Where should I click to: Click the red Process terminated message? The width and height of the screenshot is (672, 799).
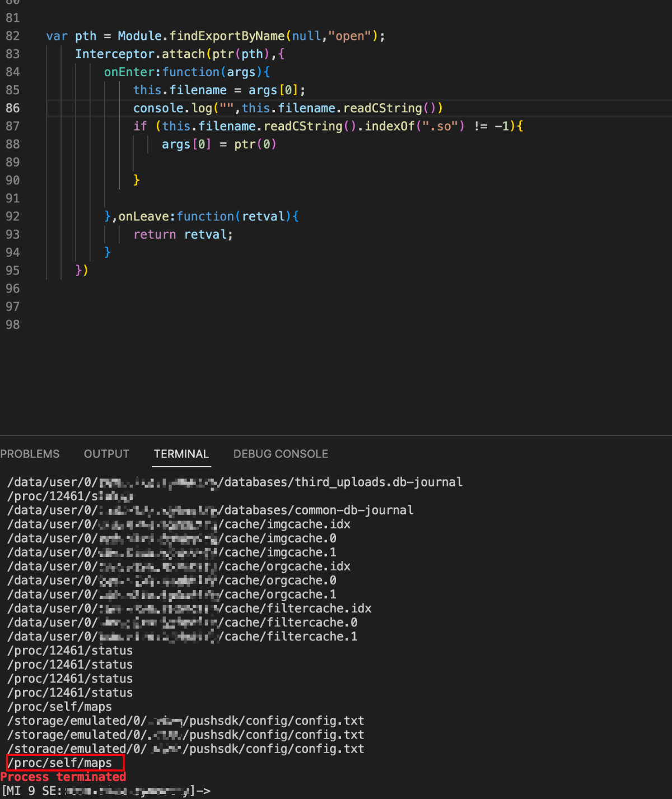point(63,777)
